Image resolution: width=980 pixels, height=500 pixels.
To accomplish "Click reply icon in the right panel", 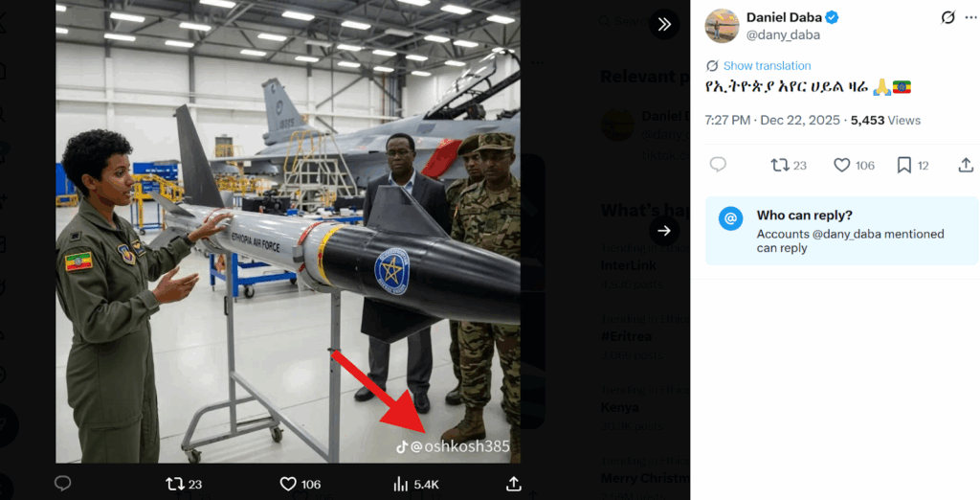I will (x=718, y=165).
